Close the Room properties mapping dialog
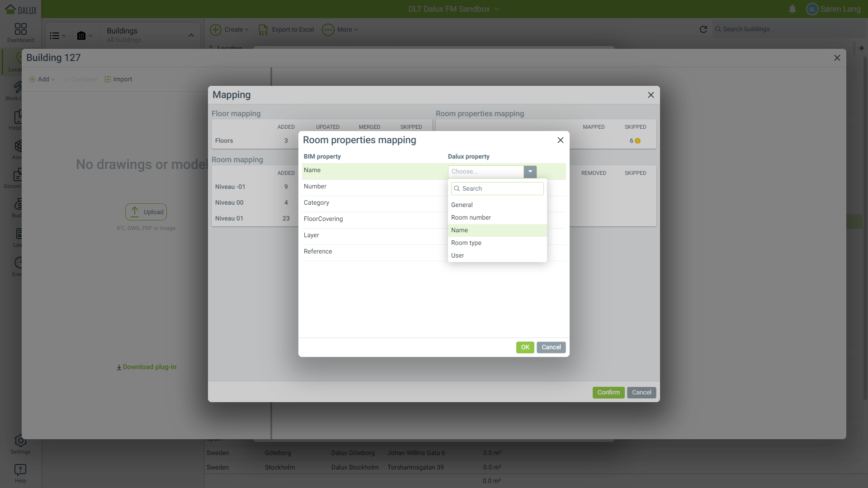868x488 pixels. (x=560, y=140)
